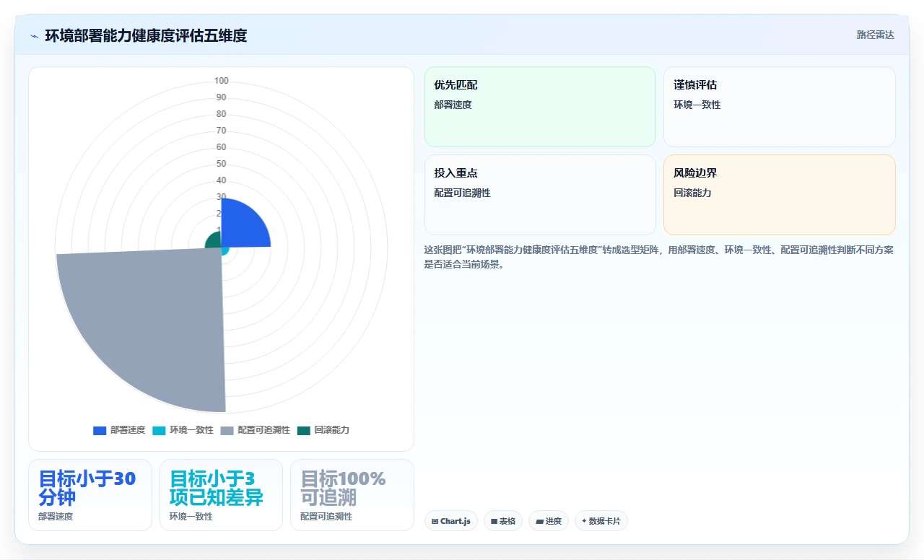Click the title 环境部署能力健康度评估五维度

[x=146, y=35]
